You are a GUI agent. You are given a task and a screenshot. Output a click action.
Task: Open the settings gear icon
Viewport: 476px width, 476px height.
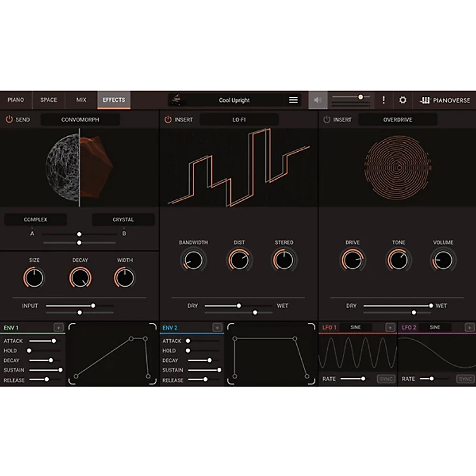(x=403, y=100)
